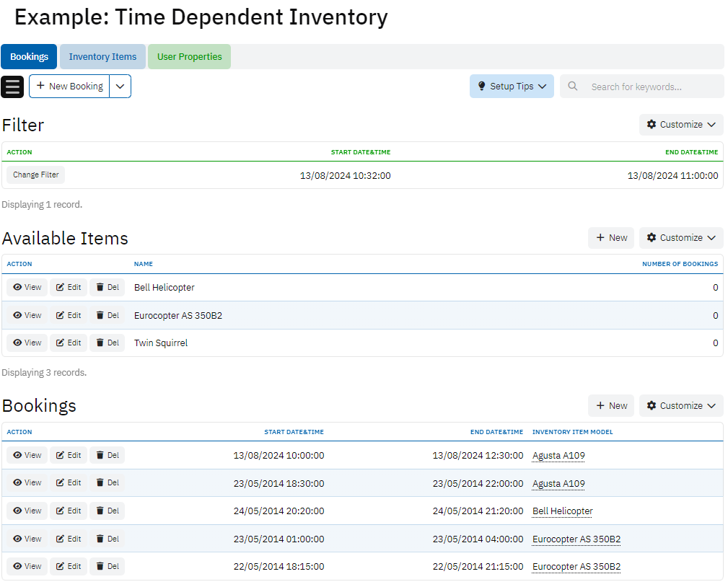Click the Change Filter button
This screenshot has width=728, height=587.
pos(36,175)
